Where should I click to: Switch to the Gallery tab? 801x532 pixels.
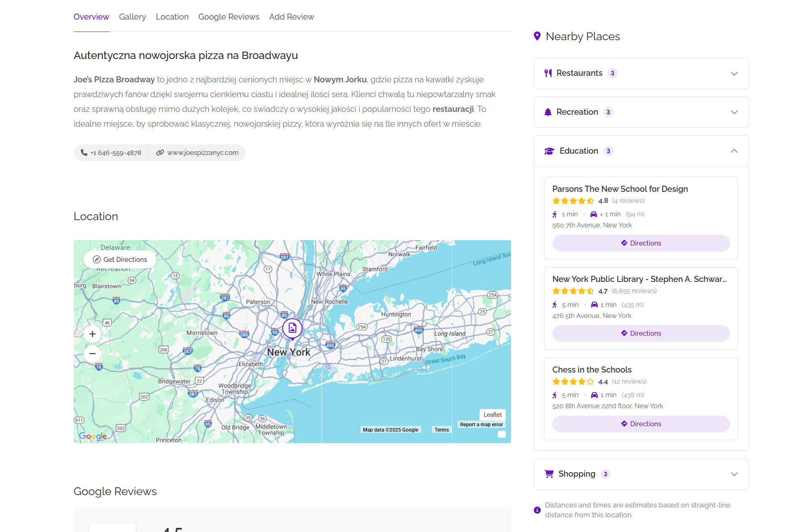click(132, 17)
